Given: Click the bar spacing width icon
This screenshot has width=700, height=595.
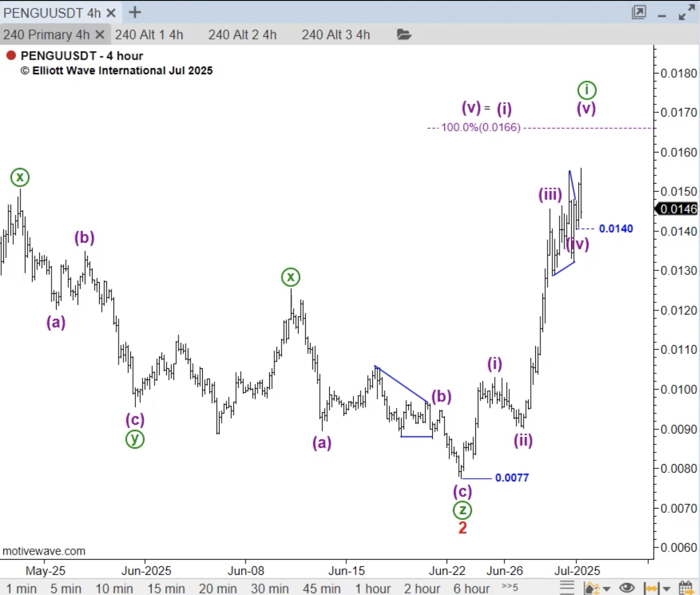Looking at the screenshot, I should pos(651,588).
